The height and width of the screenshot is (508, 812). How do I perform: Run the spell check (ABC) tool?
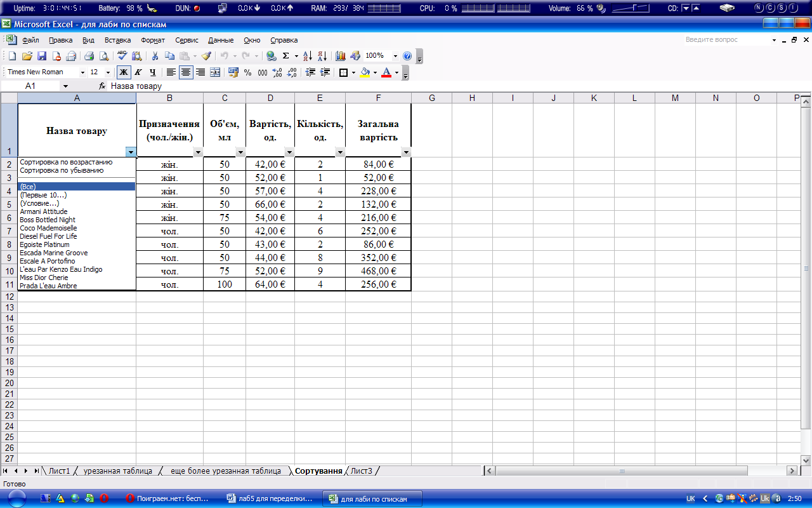pyautogui.click(x=122, y=56)
